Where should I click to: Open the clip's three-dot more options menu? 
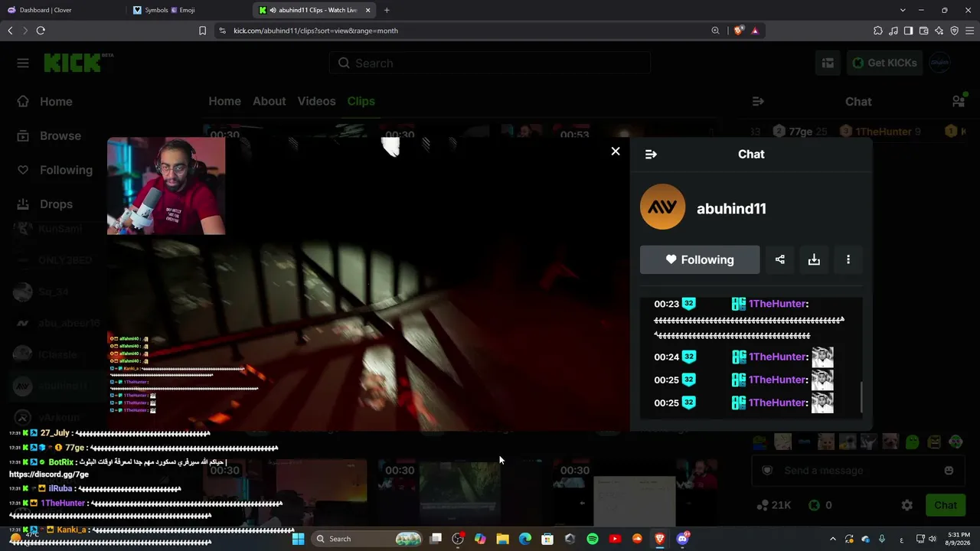pyautogui.click(x=848, y=259)
